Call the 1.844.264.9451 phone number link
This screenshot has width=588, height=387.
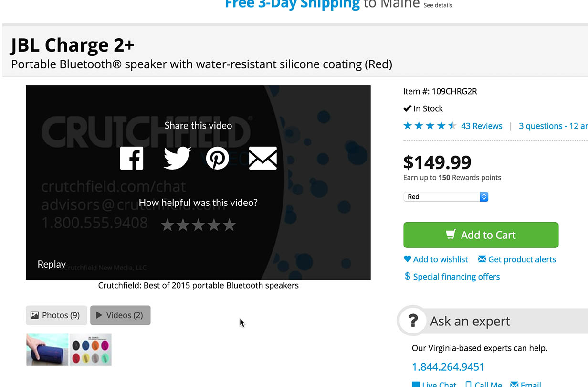448,367
